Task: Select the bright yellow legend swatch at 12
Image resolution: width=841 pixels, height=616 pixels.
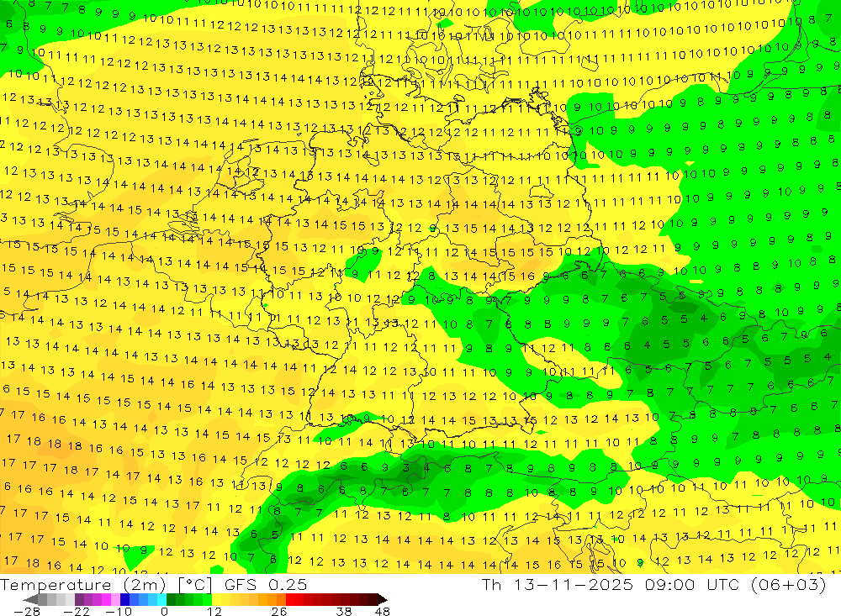Action: [217, 599]
